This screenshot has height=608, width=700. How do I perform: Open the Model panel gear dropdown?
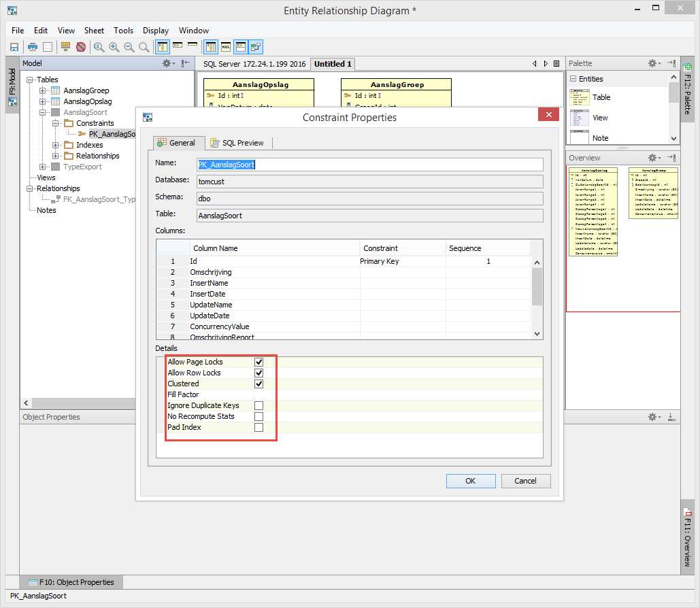coord(167,63)
